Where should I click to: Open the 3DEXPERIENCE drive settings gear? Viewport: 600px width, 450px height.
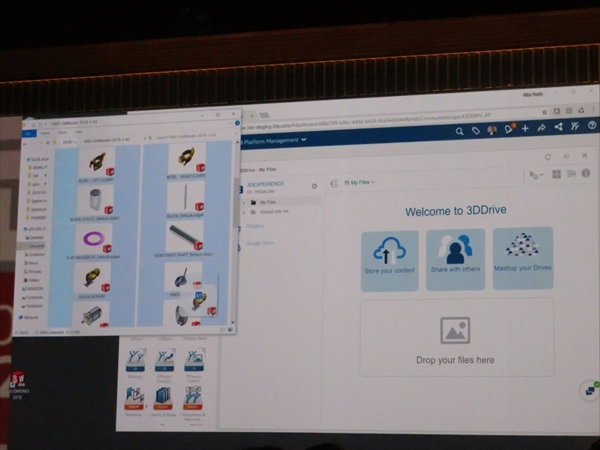[x=314, y=186]
